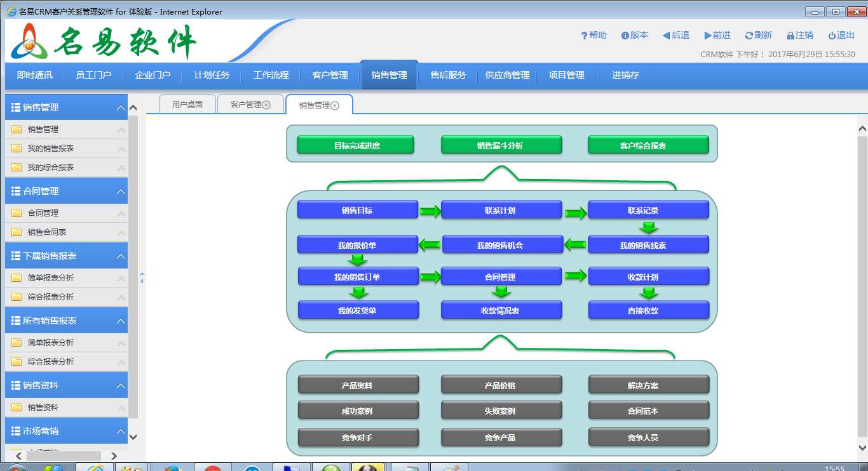Close the 销售管理 tab with its X

click(x=335, y=105)
